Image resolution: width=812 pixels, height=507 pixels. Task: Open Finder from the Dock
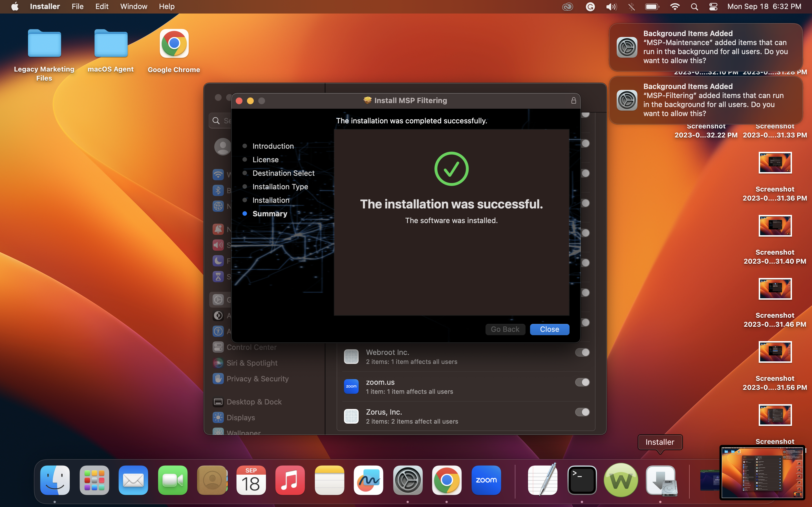[x=54, y=480]
